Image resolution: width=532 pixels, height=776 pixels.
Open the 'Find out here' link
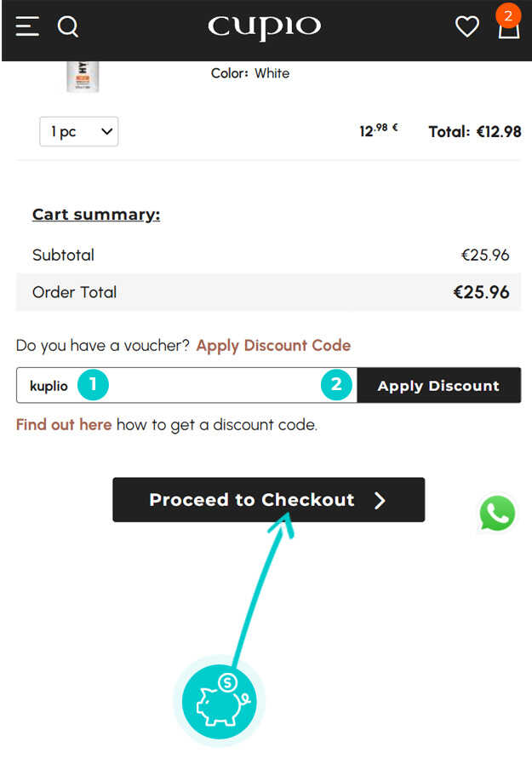pos(64,424)
